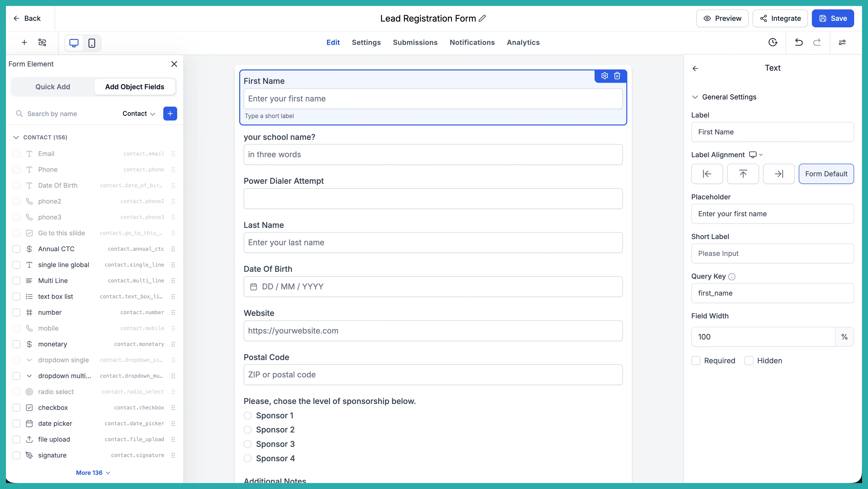Viewport: 868px width, 489px height.
Task: Select Sponsor 2 radio option
Action: click(x=248, y=430)
